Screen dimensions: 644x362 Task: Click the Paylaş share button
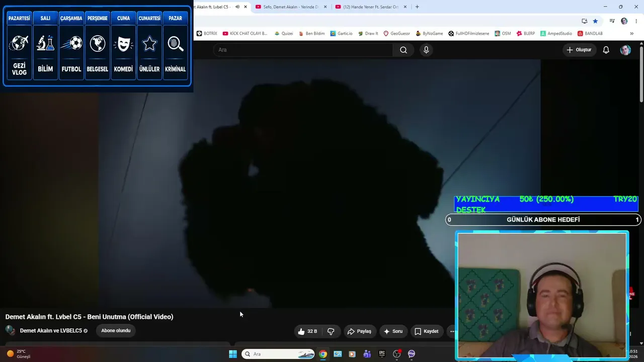tap(359, 331)
